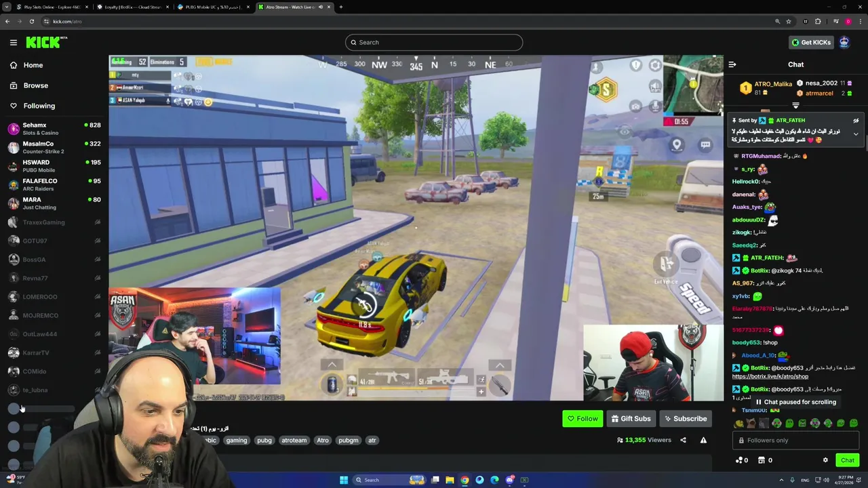This screenshot has height=488, width=868.
Task: Select the atr tag
Action: (x=372, y=440)
